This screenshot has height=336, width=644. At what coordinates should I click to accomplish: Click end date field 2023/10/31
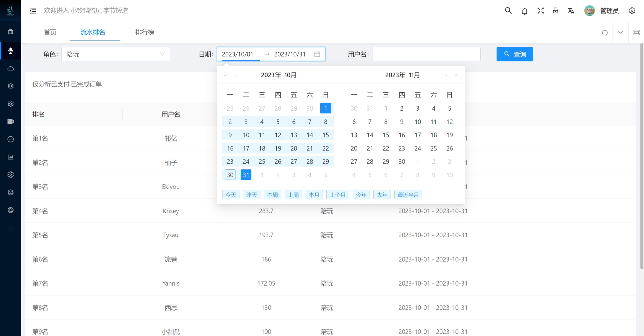[x=290, y=54]
